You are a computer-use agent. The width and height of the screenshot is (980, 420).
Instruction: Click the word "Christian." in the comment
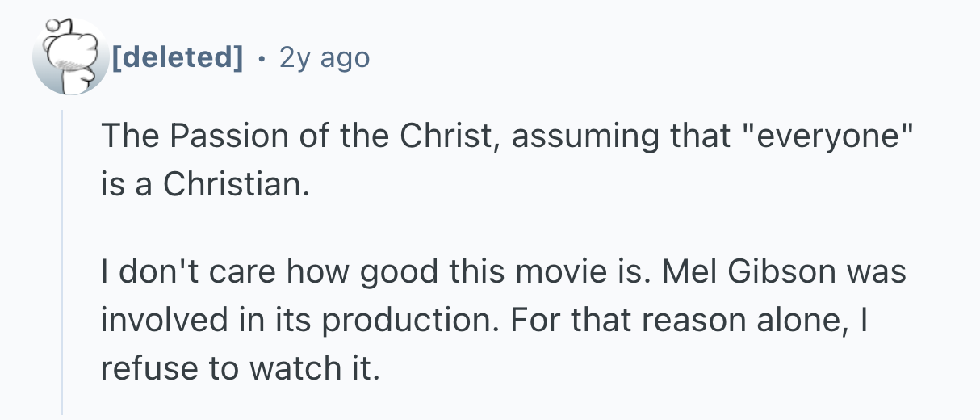236,185
